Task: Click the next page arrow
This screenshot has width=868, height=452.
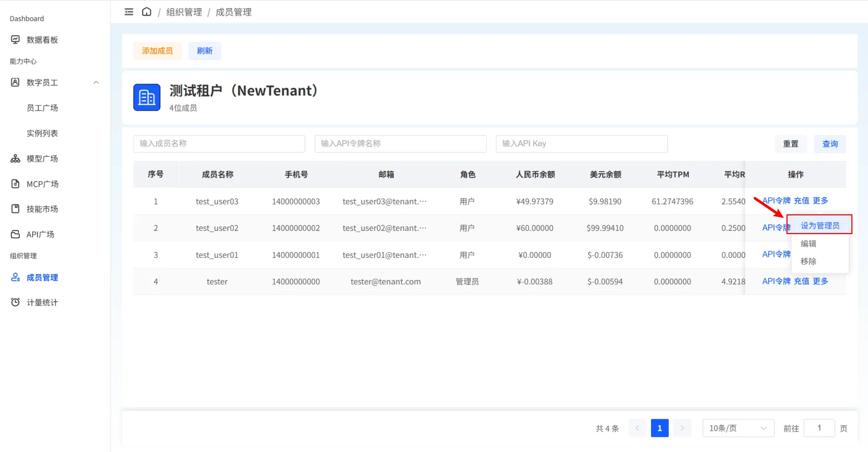Action: (682, 428)
